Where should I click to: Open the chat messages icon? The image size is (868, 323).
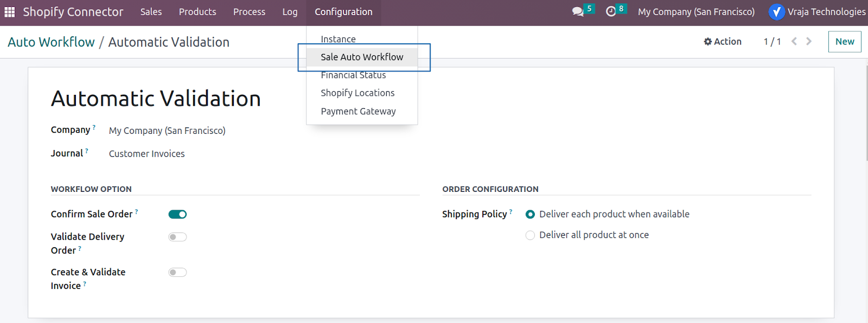tap(578, 12)
